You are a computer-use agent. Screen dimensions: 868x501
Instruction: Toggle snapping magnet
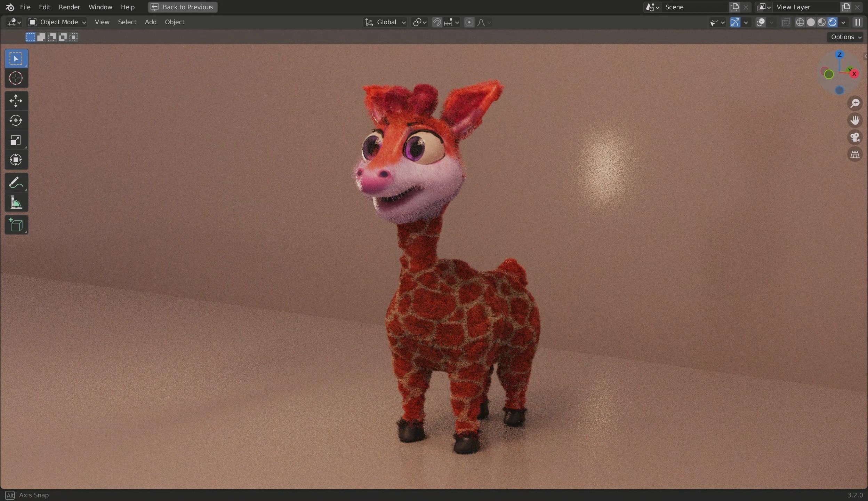[437, 22]
